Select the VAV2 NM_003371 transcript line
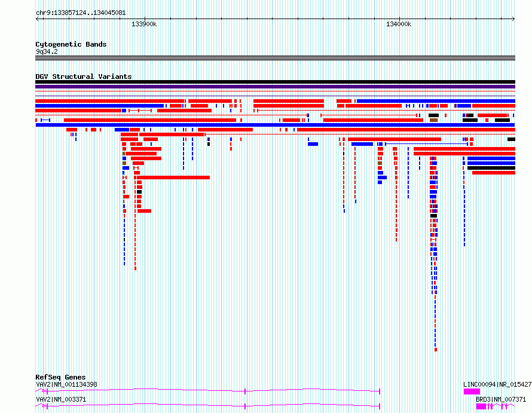The width and height of the screenshot is (532, 413). coord(208,405)
